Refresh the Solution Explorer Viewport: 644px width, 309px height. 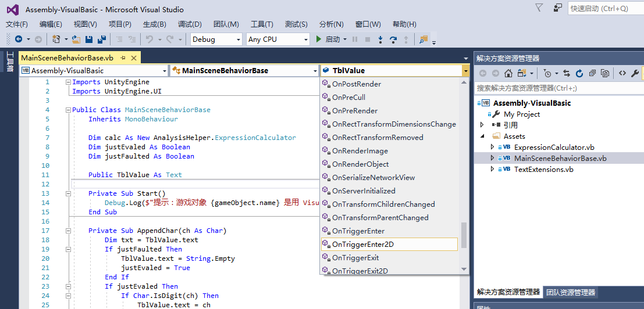(x=579, y=73)
